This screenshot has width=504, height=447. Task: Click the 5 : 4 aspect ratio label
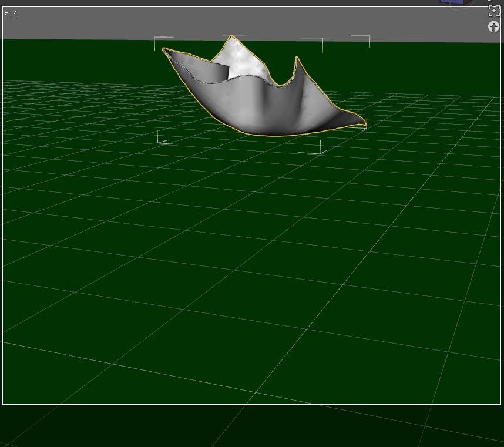[11, 13]
